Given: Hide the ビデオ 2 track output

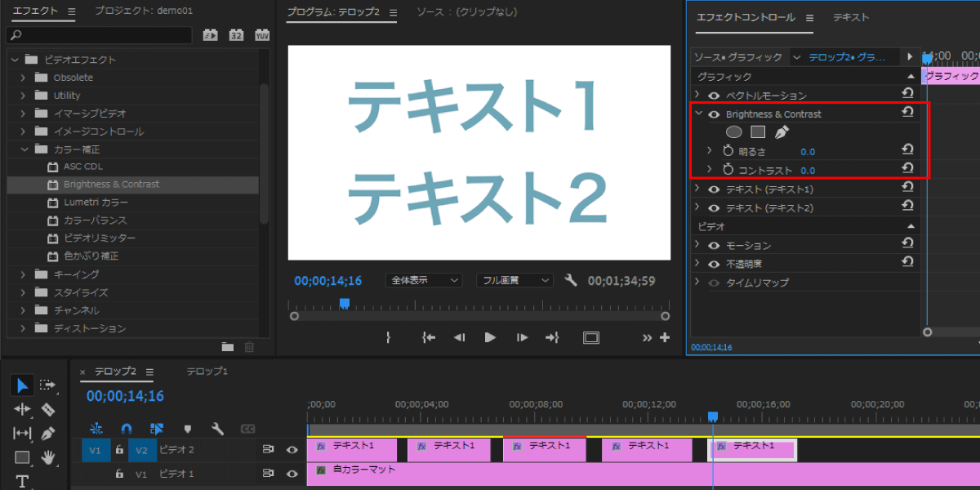Looking at the screenshot, I should (x=292, y=449).
